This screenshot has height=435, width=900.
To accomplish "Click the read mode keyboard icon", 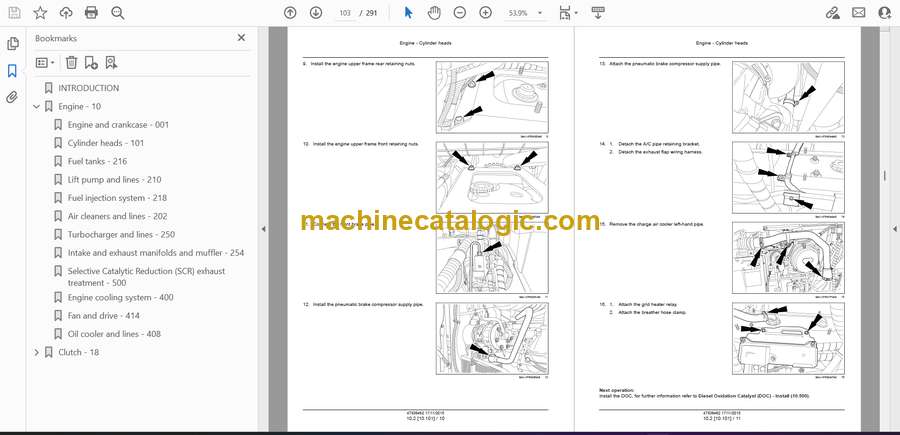I will pyautogui.click(x=598, y=13).
